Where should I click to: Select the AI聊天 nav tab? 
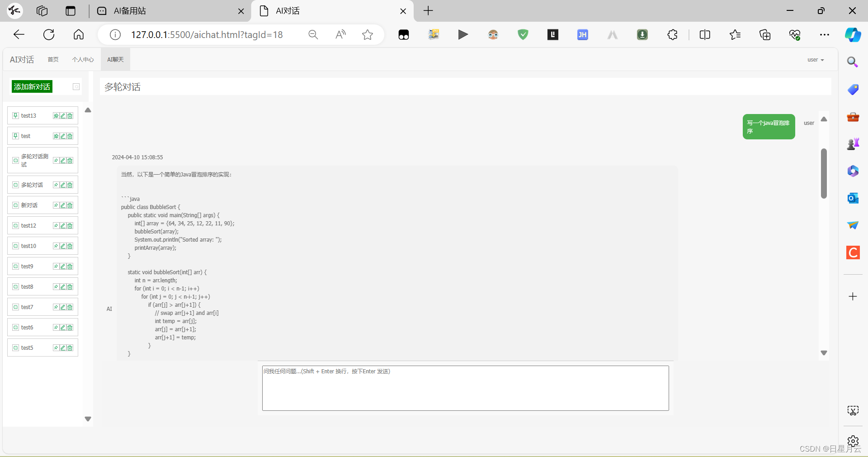coord(115,60)
